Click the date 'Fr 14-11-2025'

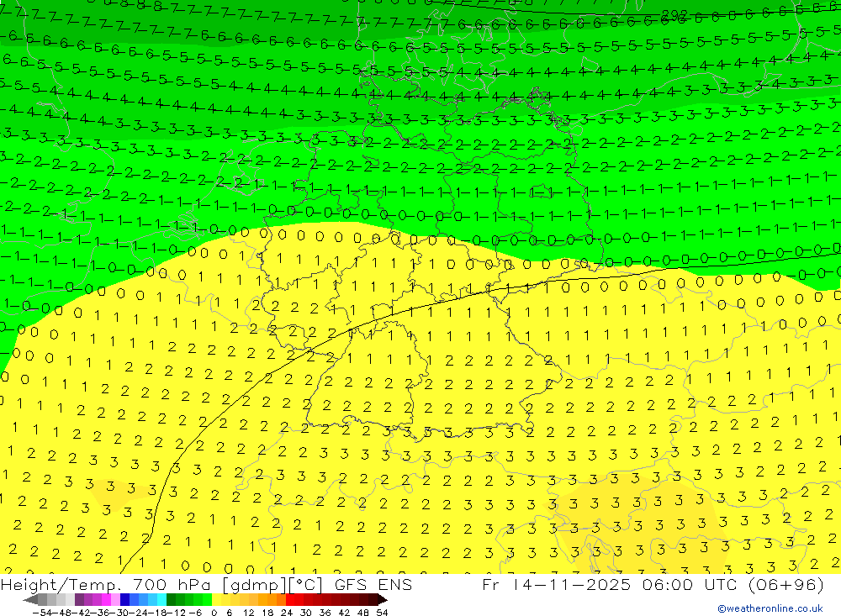point(556,584)
